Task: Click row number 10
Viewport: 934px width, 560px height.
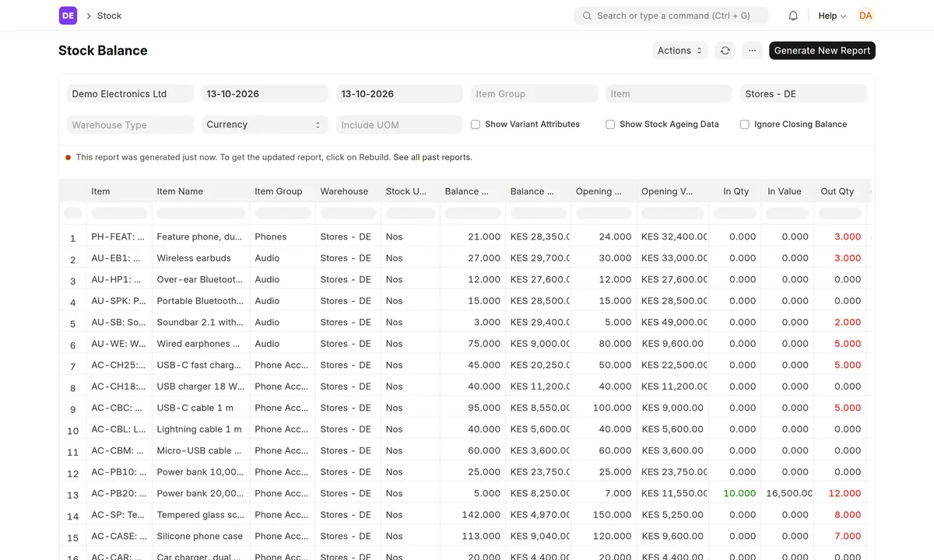Action: [x=72, y=430]
